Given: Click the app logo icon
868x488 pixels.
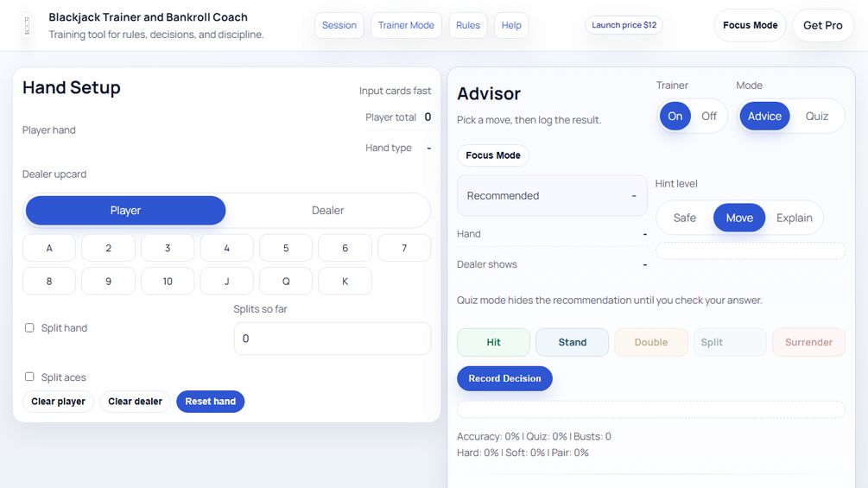Looking at the screenshot, I should click(x=27, y=26).
